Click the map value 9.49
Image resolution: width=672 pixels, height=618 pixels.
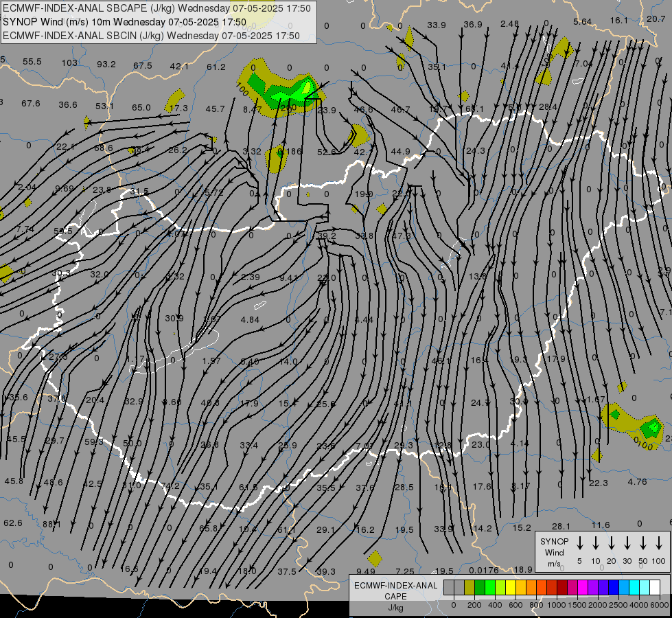pyautogui.click(x=366, y=571)
